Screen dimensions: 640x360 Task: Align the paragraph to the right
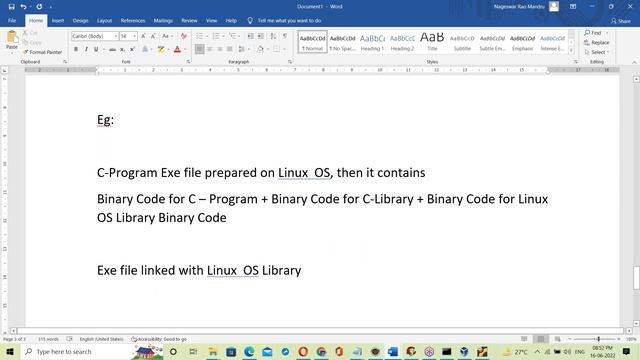coord(220,49)
